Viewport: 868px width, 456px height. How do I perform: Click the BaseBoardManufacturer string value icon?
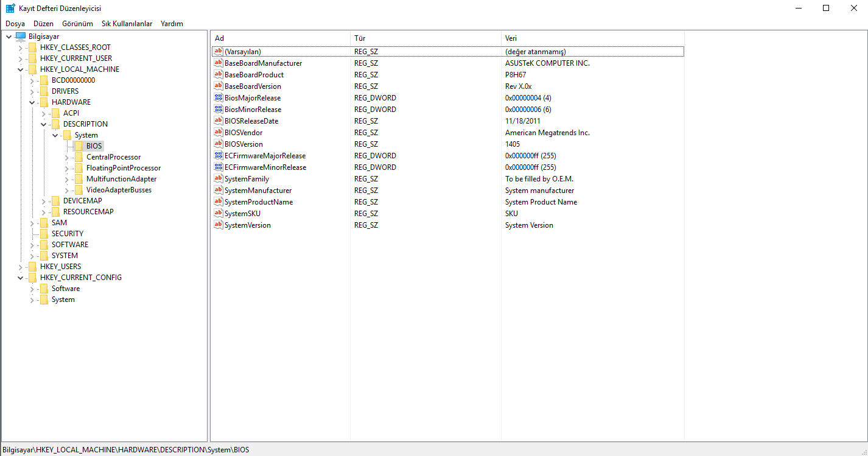point(219,63)
